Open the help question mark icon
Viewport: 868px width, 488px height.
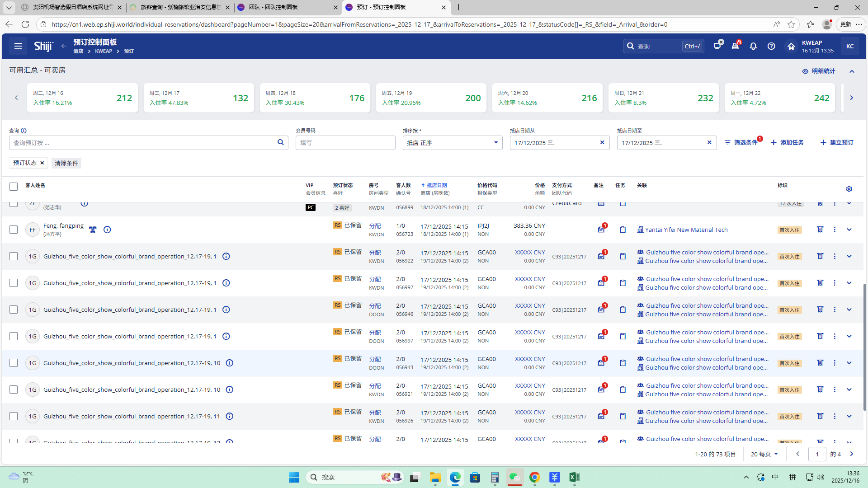(771, 46)
